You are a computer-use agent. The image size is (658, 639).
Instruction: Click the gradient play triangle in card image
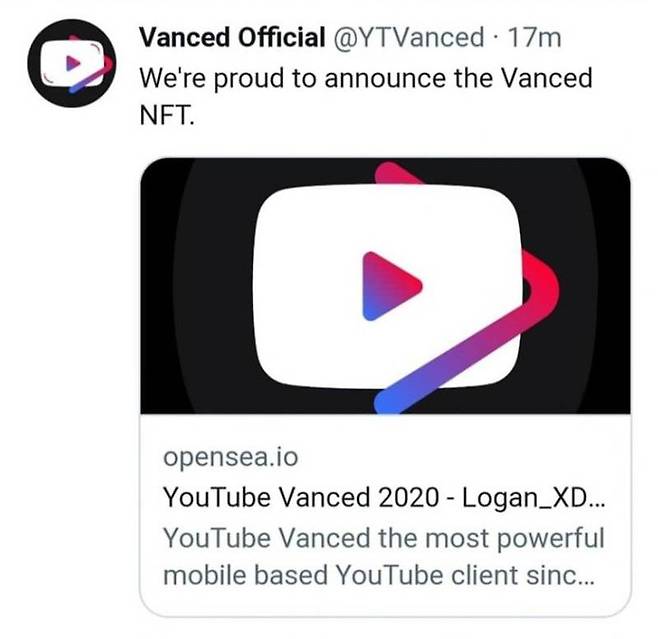390,285
